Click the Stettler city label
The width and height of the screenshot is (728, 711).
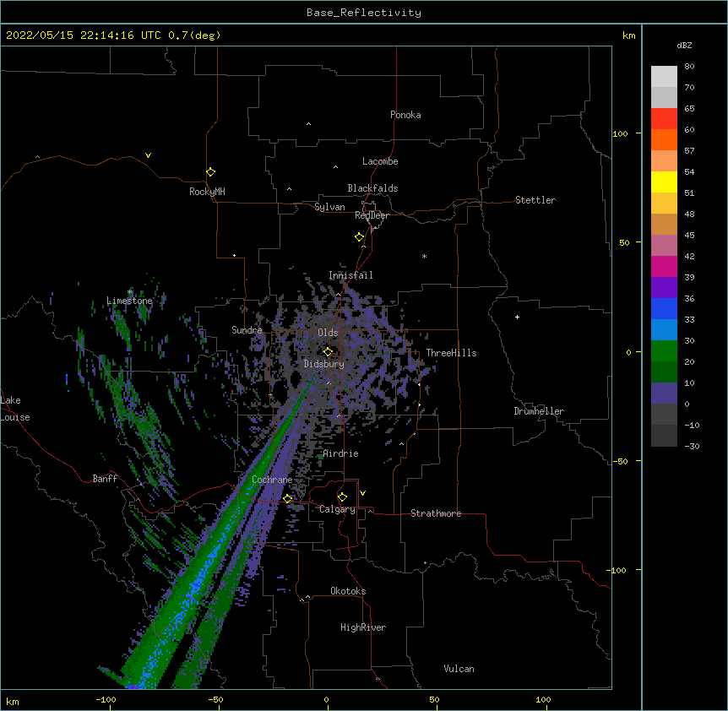pyautogui.click(x=535, y=200)
